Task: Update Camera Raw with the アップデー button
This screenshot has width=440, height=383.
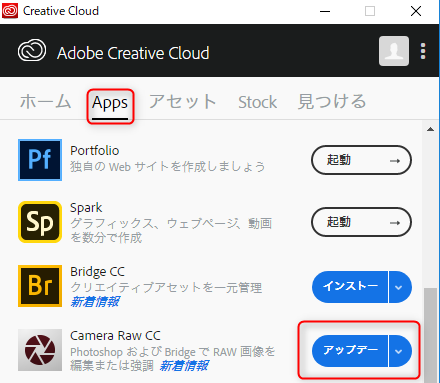Action: point(350,351)
